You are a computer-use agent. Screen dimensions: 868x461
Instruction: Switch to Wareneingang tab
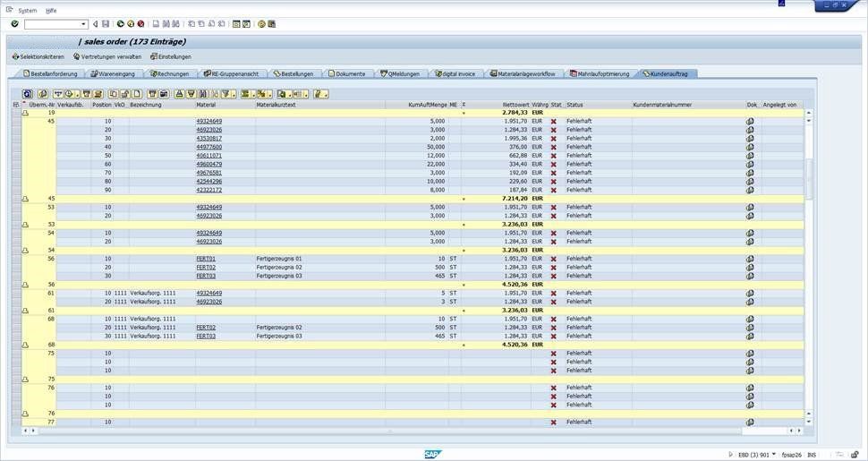(x=113, y=73)
